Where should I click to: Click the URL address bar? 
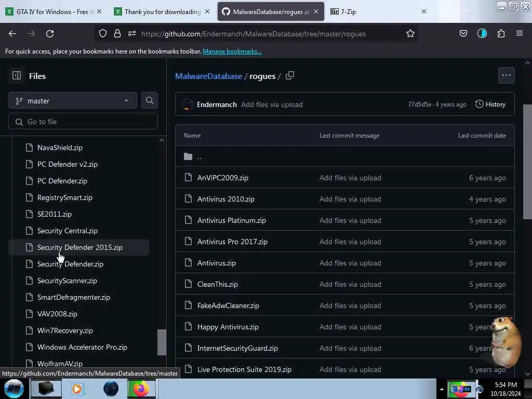253,34
